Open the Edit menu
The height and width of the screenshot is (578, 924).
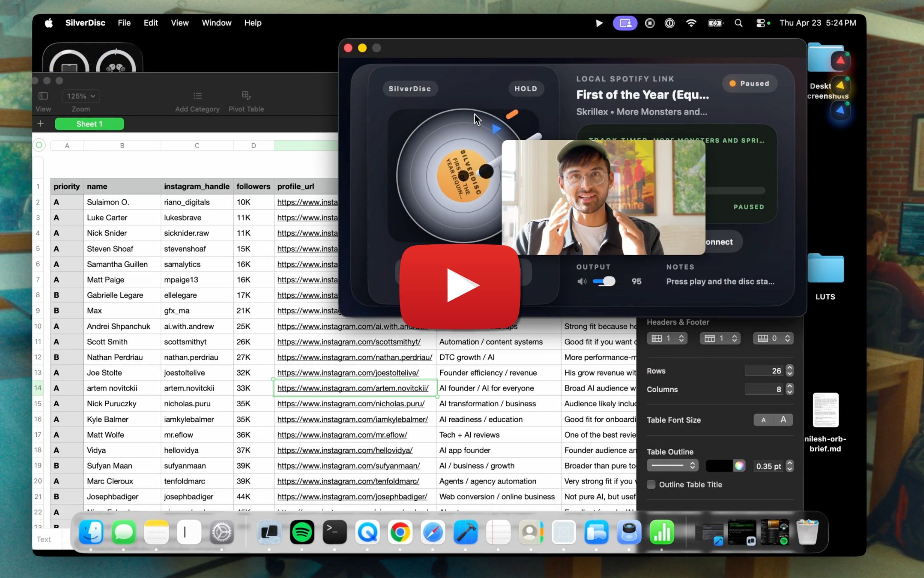click(x=151, y=23)
